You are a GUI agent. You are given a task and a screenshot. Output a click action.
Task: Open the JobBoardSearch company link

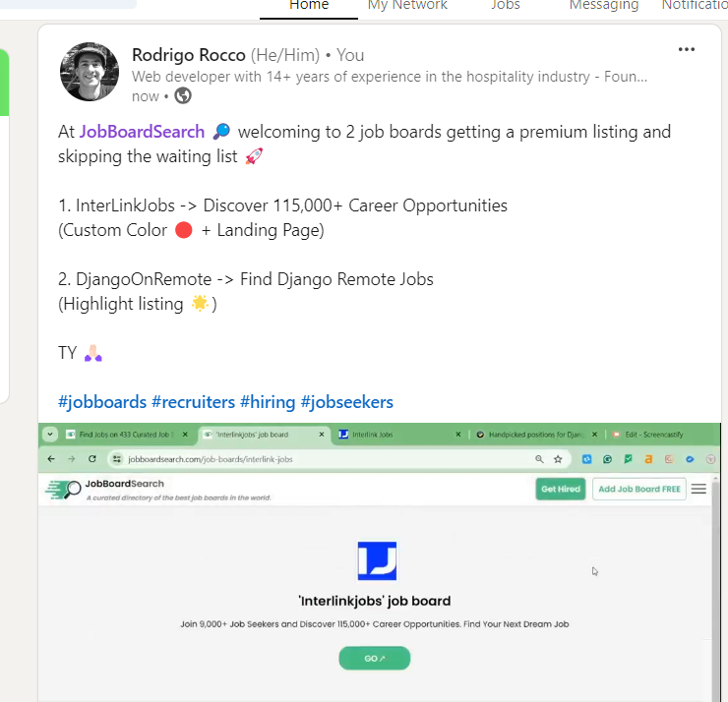tap(142, 132)
